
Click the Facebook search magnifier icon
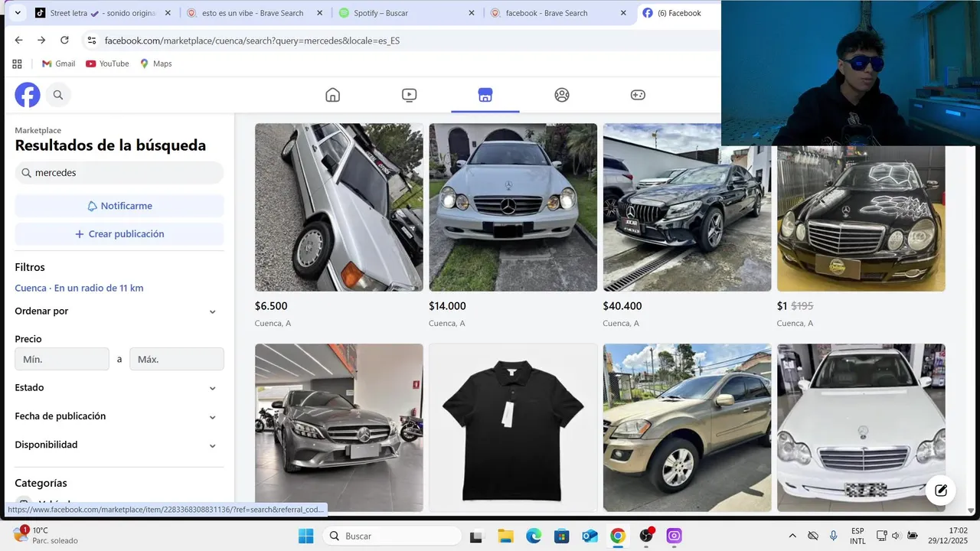[x=57, y=95]
